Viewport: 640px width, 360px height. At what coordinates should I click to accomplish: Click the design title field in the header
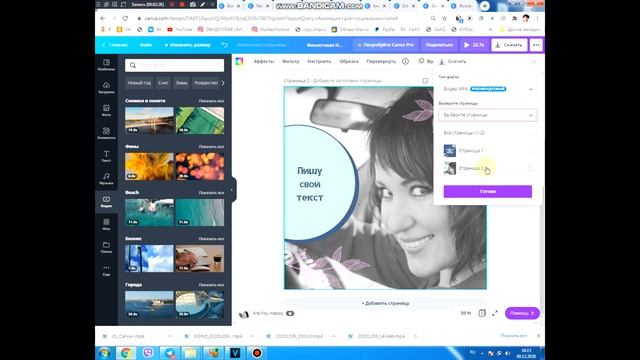tap(324, 45)
